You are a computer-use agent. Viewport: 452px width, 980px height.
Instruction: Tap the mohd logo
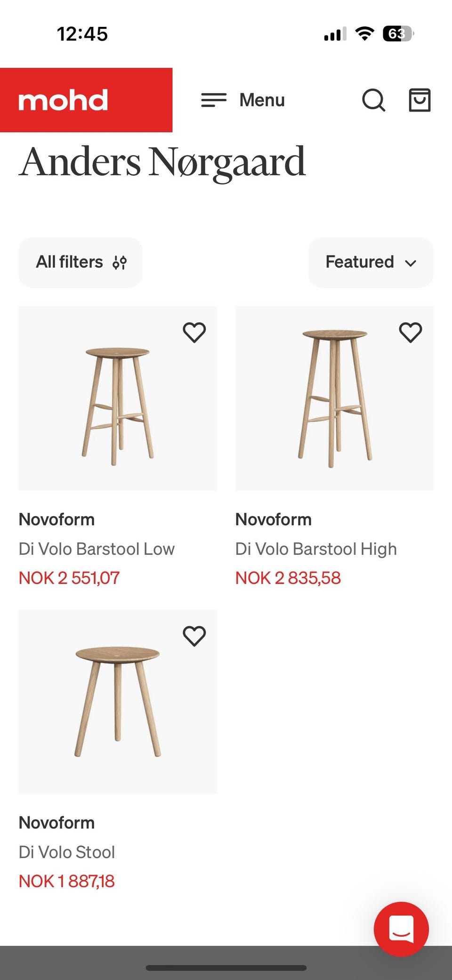click(64, 100)
